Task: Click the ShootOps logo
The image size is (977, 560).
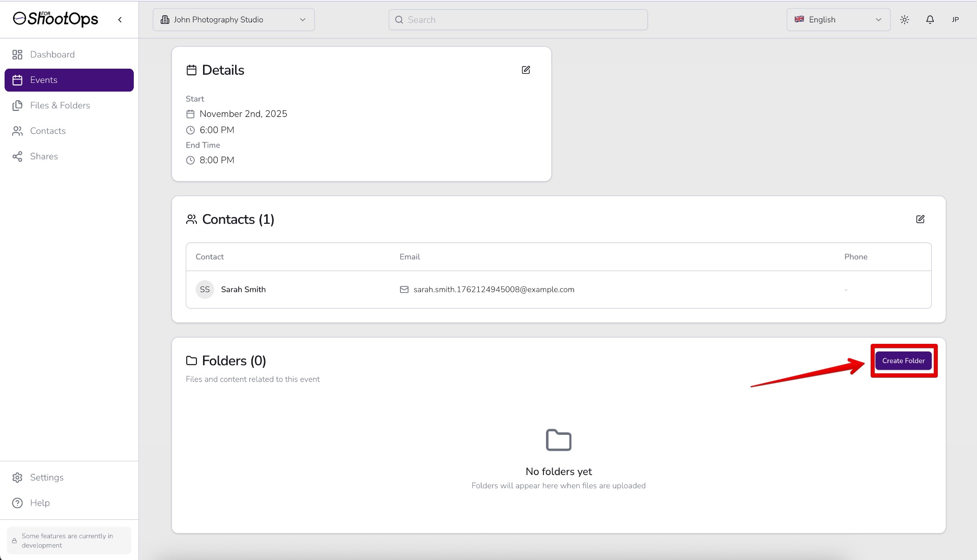Action: coord(55,19)
